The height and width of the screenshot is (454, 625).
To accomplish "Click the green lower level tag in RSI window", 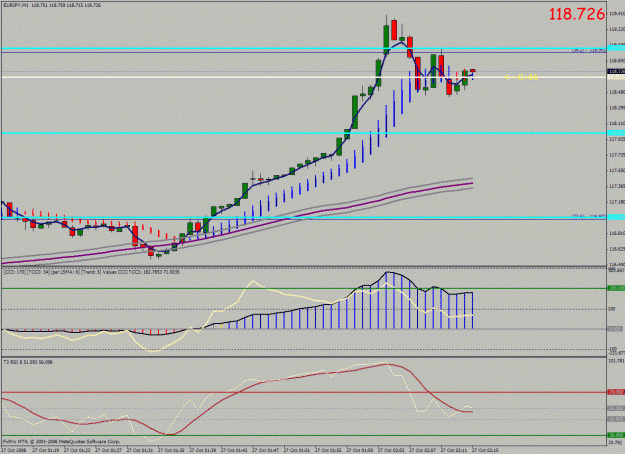I will tap(616, 435).
